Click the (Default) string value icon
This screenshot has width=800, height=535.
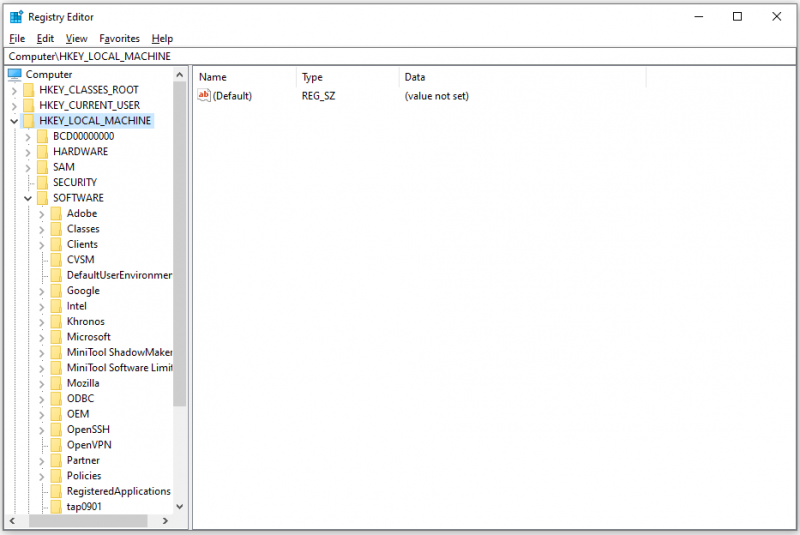pos(204,95)
